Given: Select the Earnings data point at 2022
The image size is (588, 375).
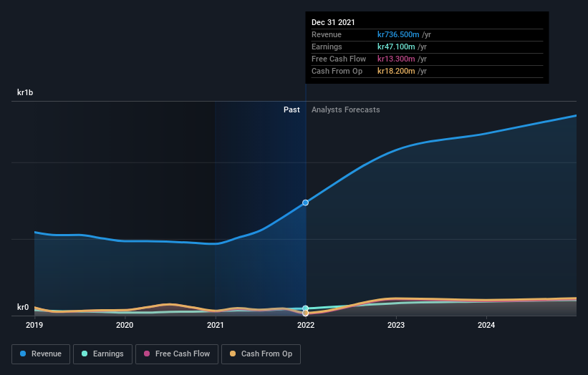Looking at the screenshot, I should point(306,308).
